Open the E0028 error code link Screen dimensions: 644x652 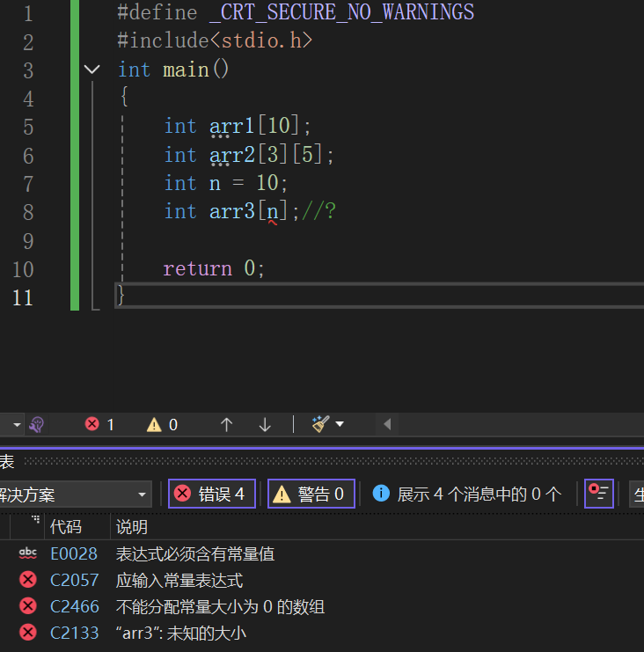pos(74,553)
